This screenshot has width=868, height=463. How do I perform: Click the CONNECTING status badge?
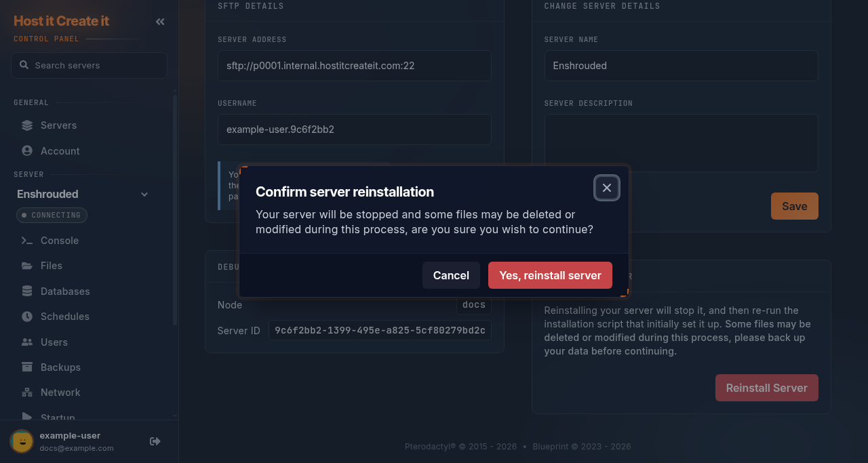coord(52,215)
